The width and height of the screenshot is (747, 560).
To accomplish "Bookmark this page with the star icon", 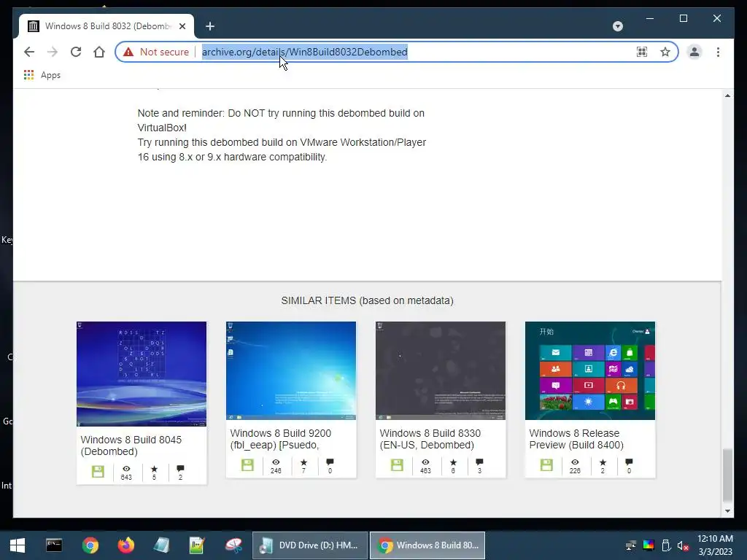I will point(665,52).
